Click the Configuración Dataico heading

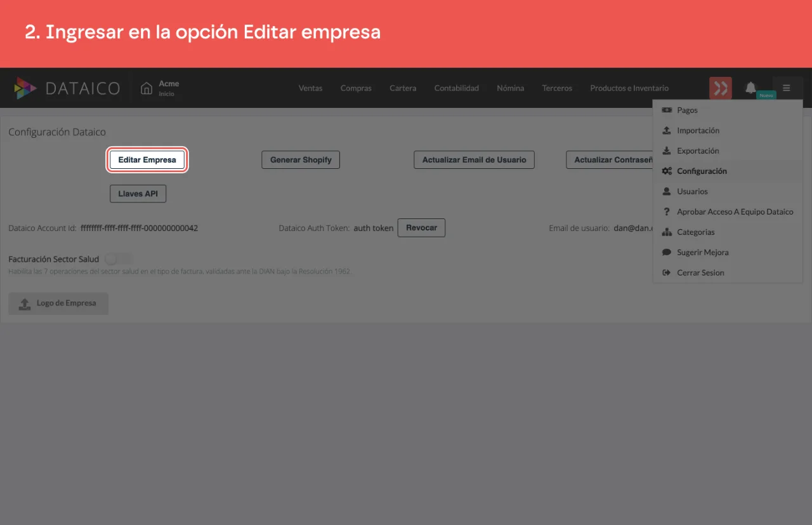[57, 132]
